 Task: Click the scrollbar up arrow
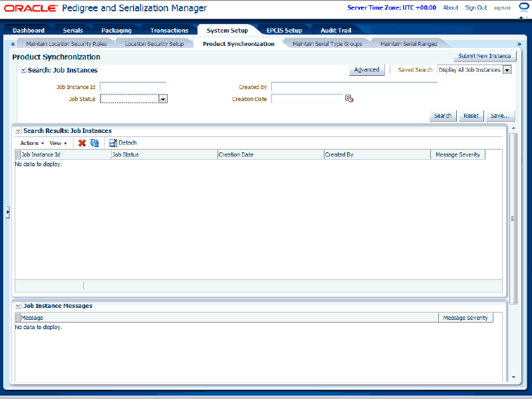(513, 128)
